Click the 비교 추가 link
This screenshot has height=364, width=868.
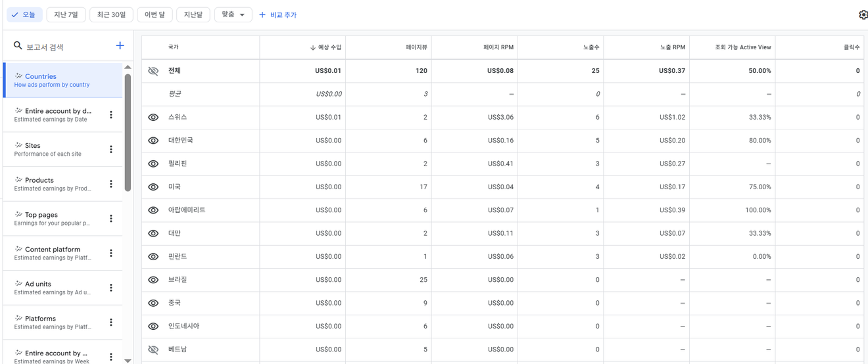point(278,14)
